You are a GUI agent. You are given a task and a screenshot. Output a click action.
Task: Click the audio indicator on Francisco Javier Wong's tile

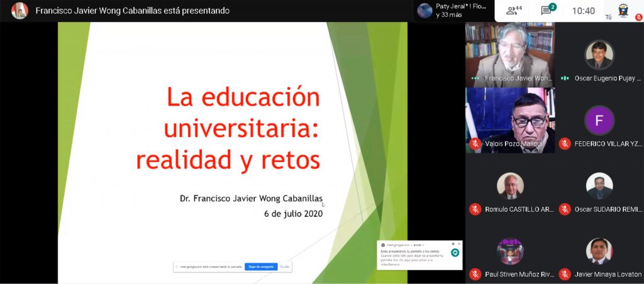click(x=475, y=78)
